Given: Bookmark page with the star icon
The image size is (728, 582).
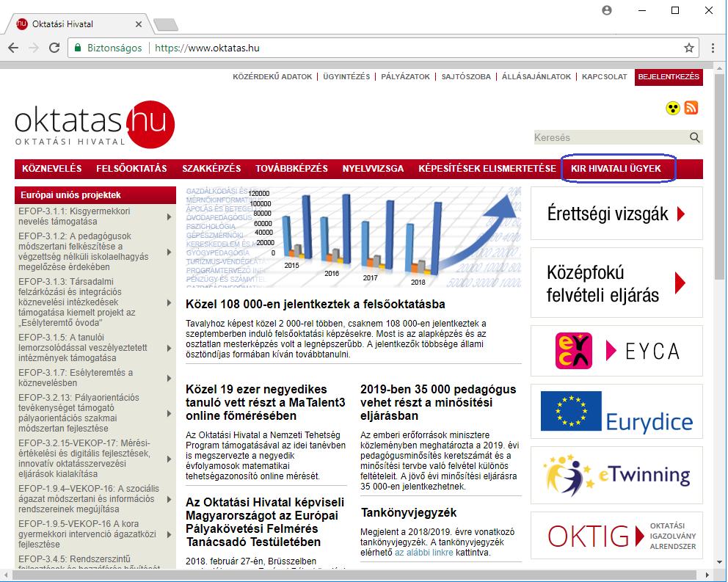Looking at the screenshot, I should point(689,48).
